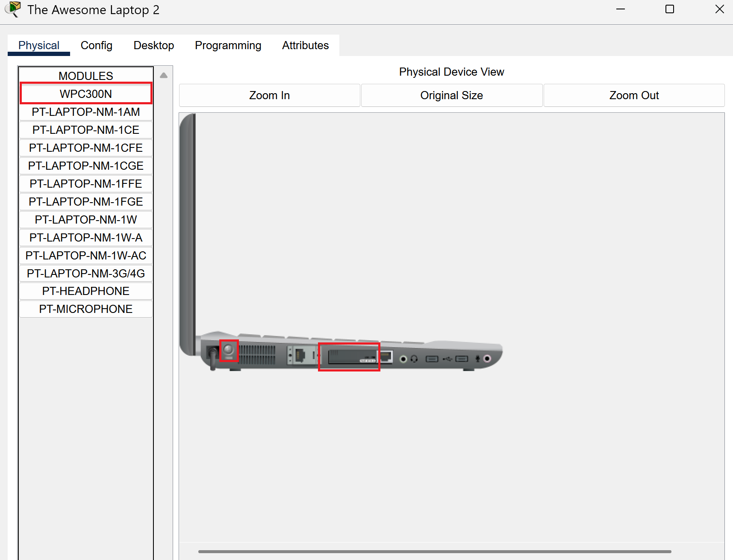Select the WPC300N module
This screenshot has height=560, width=733.
tap(86, 94)
